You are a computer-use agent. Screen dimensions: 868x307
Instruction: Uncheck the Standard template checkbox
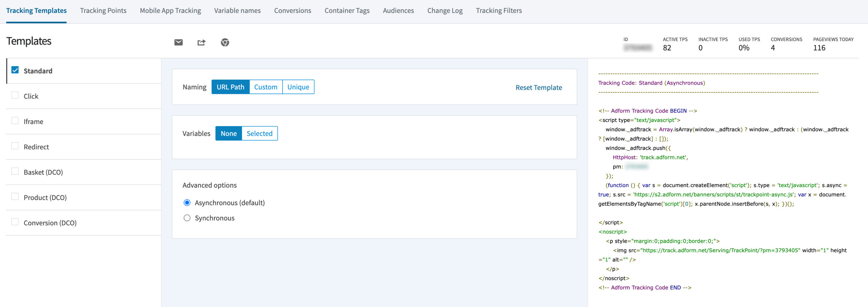[14, 70]
